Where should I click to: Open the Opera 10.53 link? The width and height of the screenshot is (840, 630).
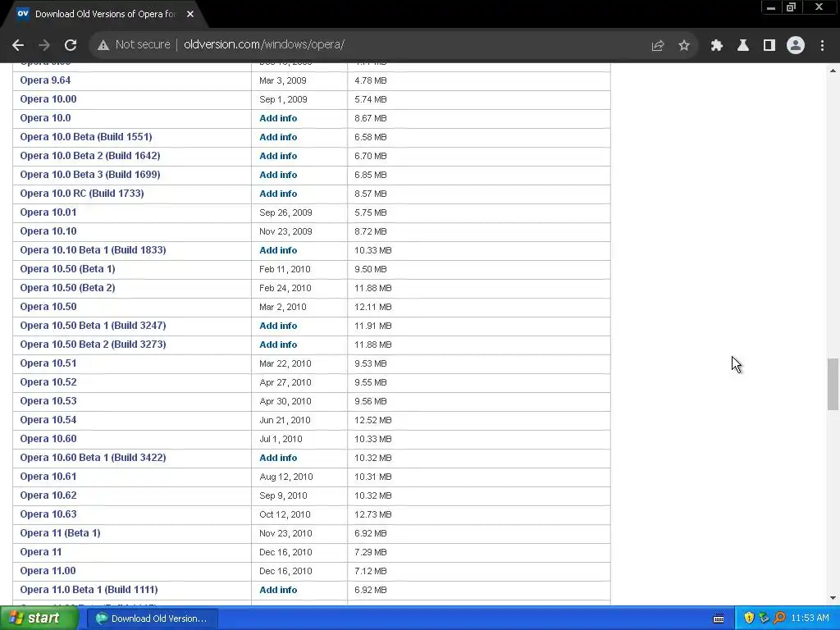coord(48,400)
